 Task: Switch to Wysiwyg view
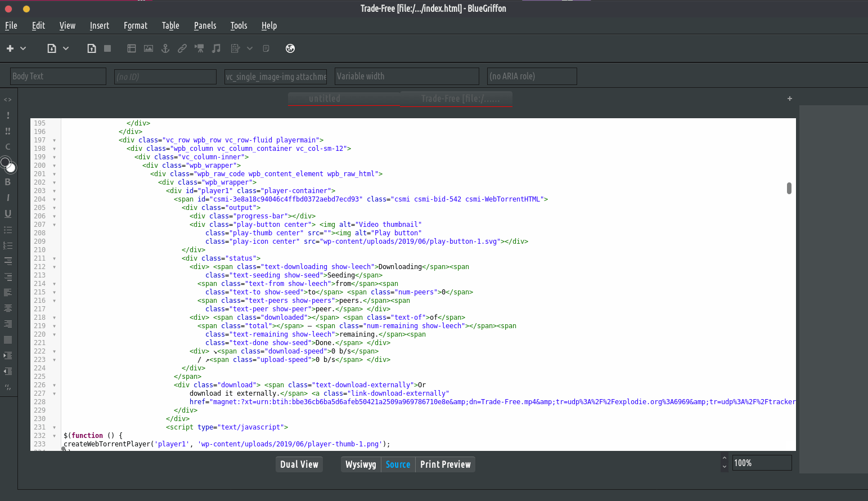pyautogui.click(x=361, y=464)
